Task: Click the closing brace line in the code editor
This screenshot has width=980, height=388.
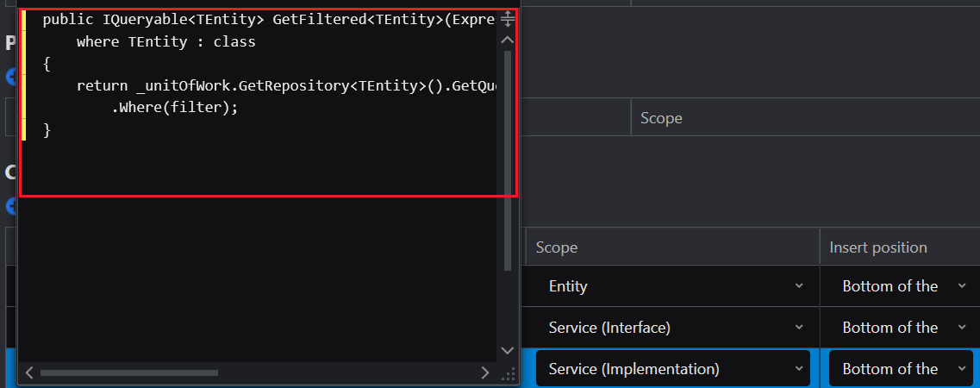Action: (x=47, y=130)
